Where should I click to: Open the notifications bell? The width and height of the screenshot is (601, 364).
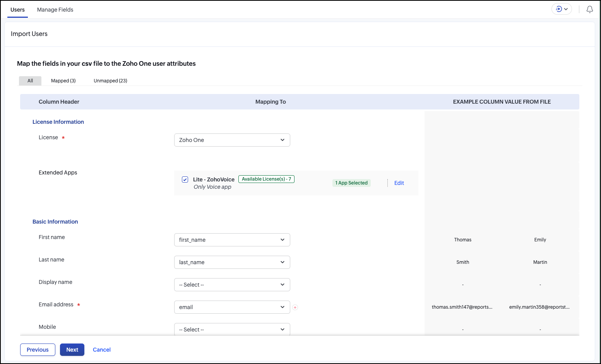click(x=589, y=9)
